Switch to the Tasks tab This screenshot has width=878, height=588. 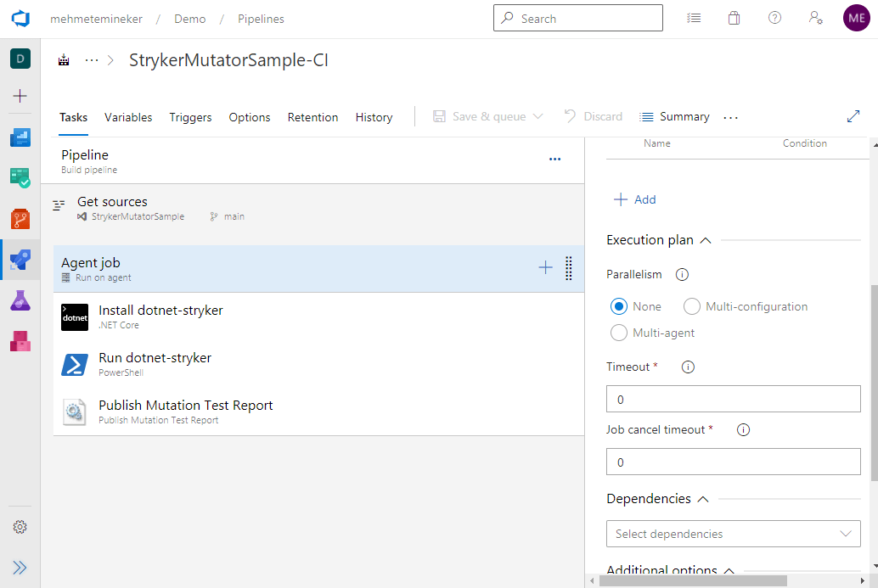tap(73, 117)
